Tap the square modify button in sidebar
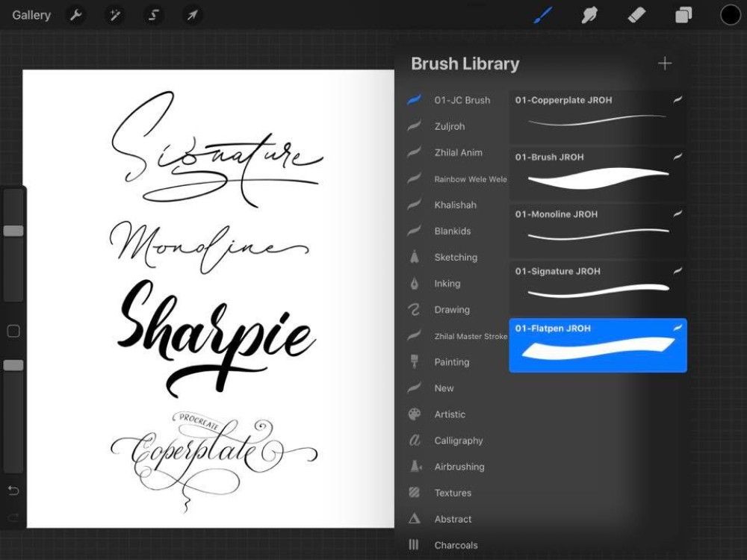This screenshot has width=747, height=560. (13, 331)
